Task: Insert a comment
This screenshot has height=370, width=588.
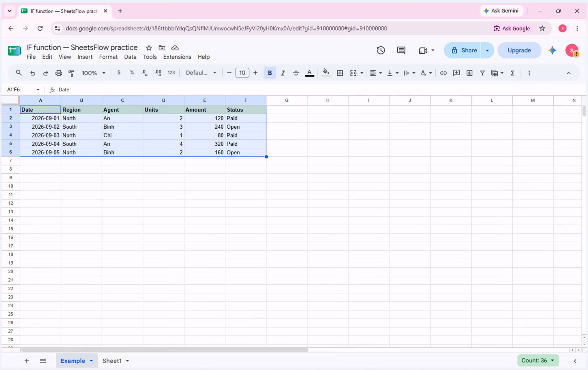Action: [x=456, y=73]
